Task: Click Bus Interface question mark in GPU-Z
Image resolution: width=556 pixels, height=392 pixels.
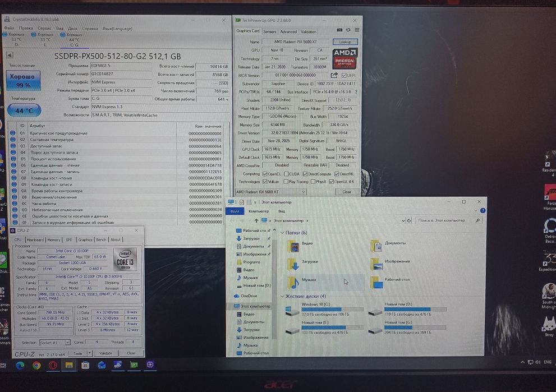Action: click(356, 92)
